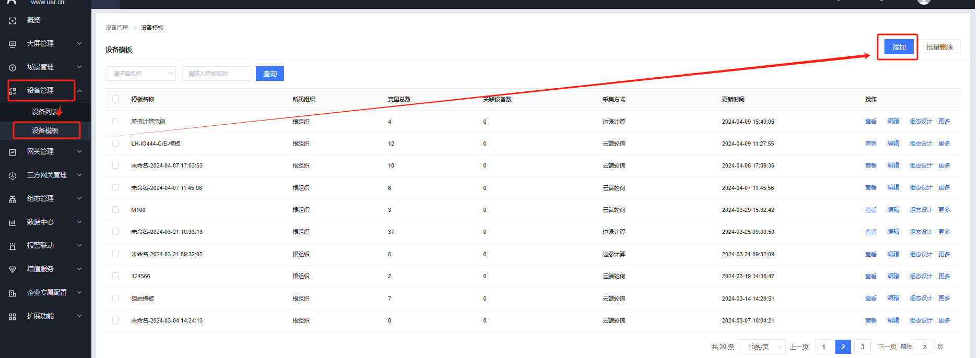Select checkbox for 未命名-2024-04-07 11:45:06

coord(115,187)
